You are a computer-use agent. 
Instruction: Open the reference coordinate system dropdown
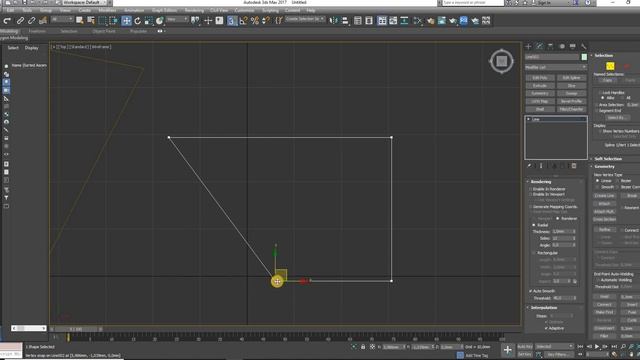[177, 20]
